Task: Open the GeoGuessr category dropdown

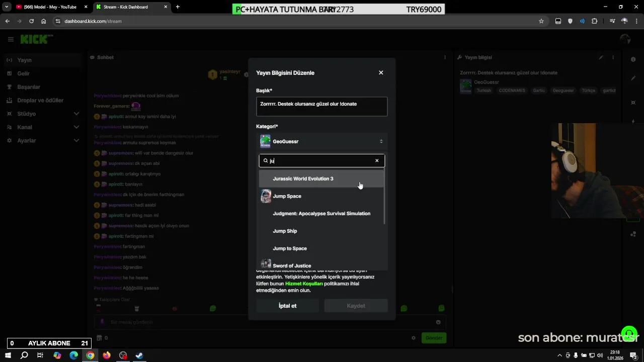Action: pos(321,141)
